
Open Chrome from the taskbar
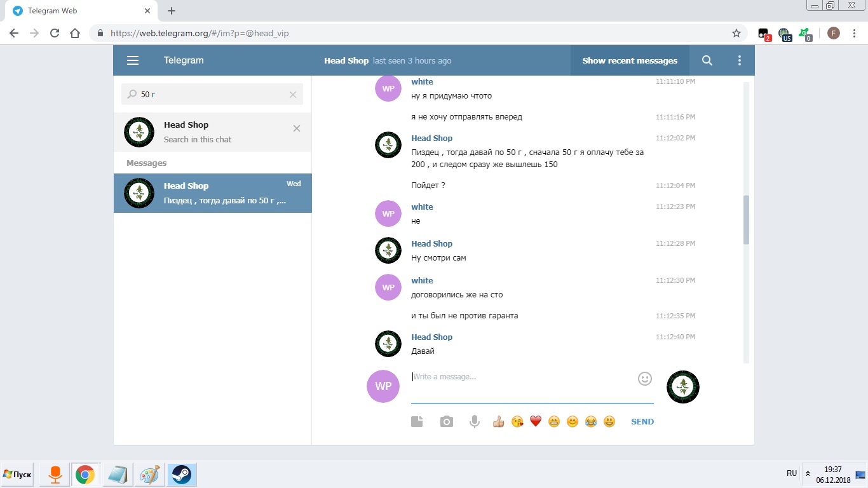click(85, 475)
